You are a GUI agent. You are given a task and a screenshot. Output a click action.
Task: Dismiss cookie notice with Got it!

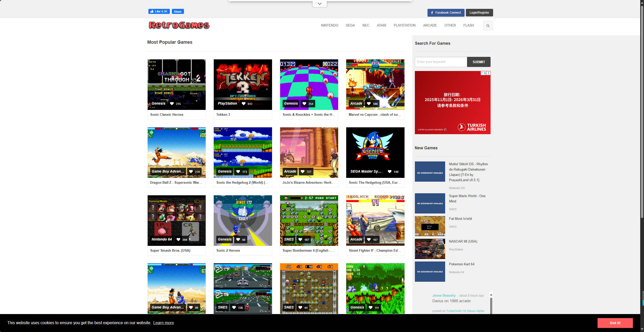coord(615,323)
